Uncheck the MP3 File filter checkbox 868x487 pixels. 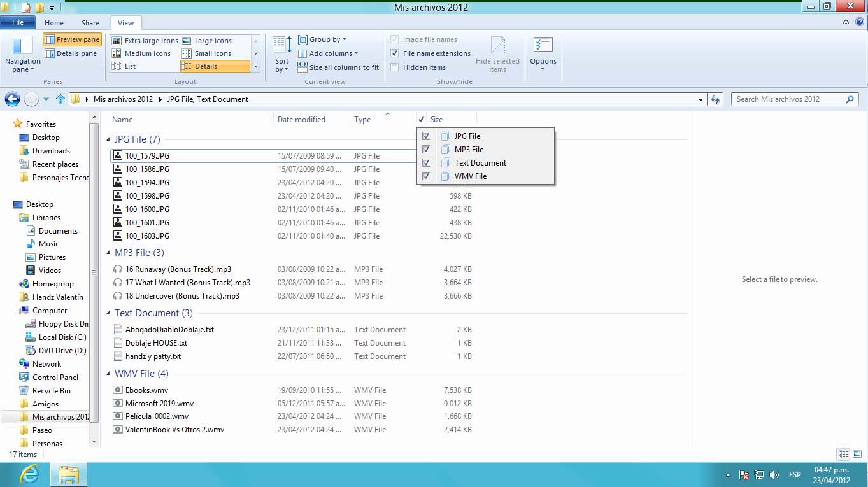[427, 150]
